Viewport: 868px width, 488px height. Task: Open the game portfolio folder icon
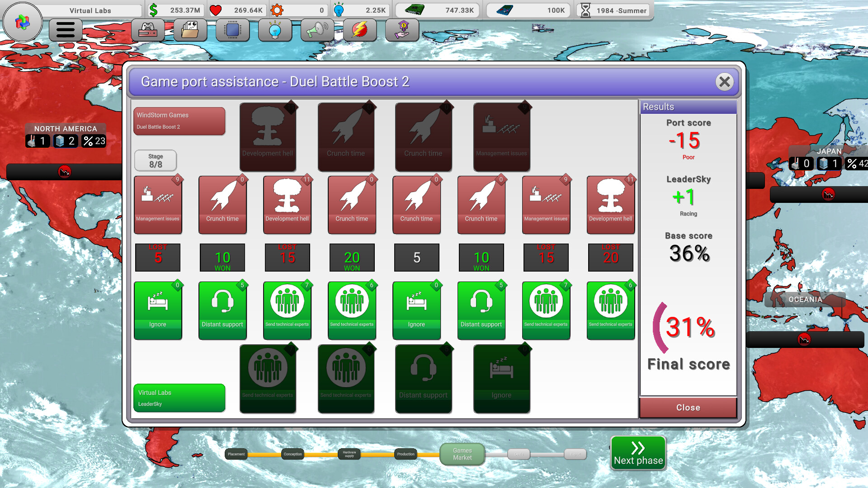(x=190, y=30)
